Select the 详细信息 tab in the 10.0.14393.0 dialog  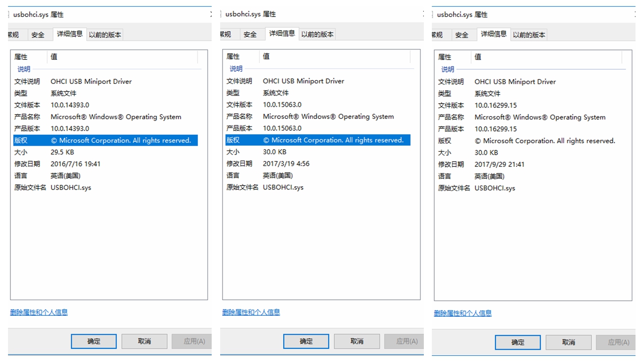tap(70, 34)
